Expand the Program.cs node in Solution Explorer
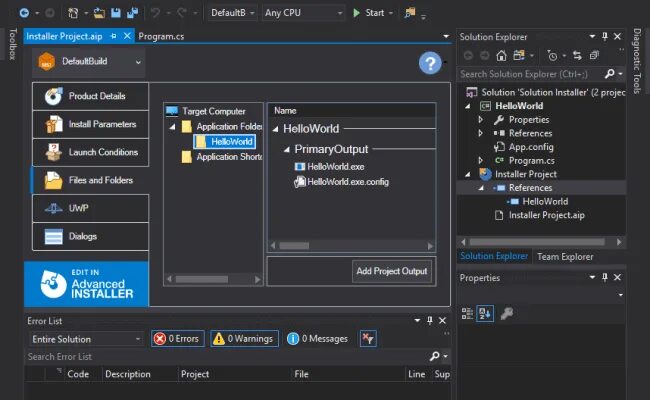The height and width of the screenshot is (400, 650). tap(481, 161)
